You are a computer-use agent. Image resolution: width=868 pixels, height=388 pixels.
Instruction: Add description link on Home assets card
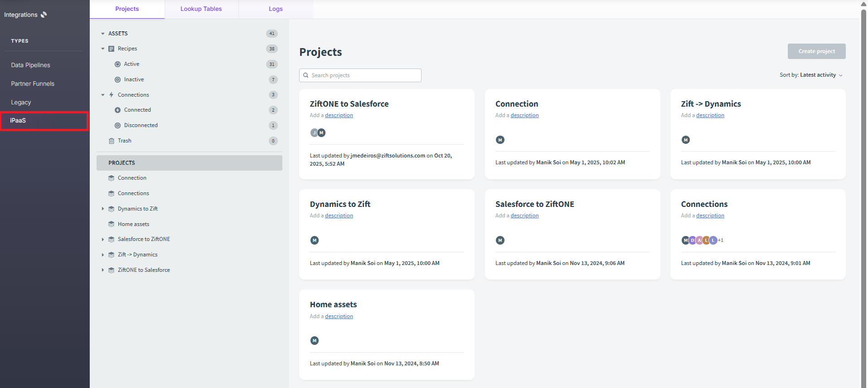click(x=339, y=316)
